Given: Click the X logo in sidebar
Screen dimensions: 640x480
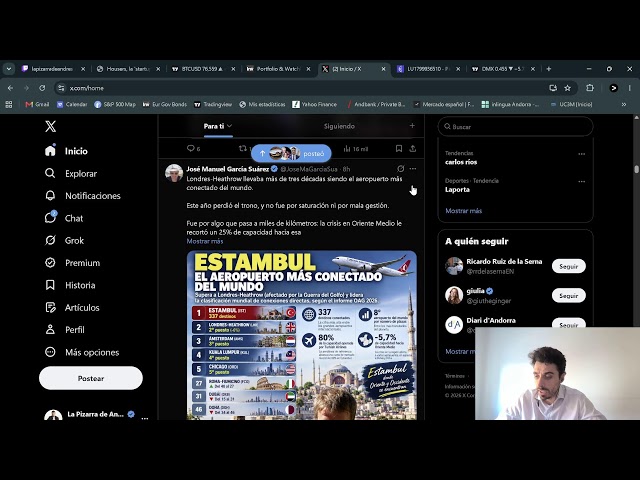Looking at the screenshot, I should tap(51, 126).
